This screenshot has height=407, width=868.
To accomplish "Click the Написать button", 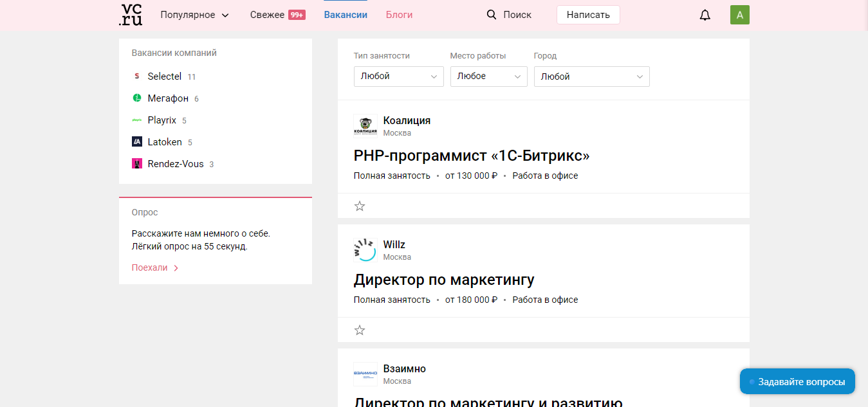I will pos(587,14).
